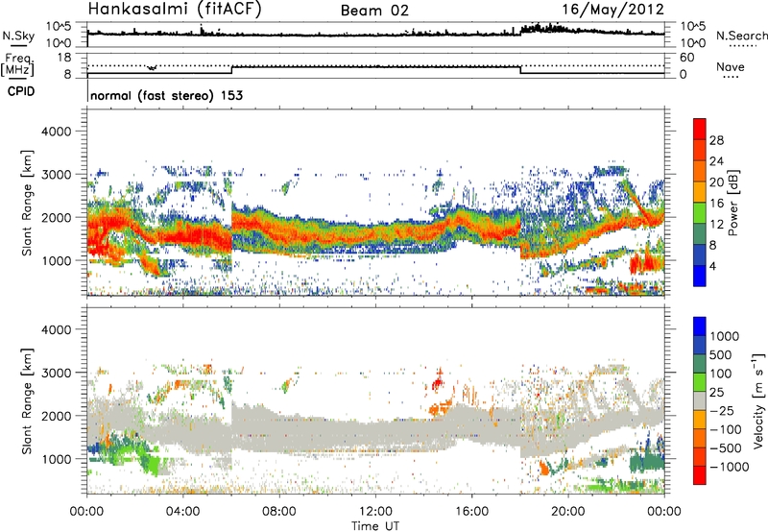Click the '16:00' time axis tick label

pos(471,512)
